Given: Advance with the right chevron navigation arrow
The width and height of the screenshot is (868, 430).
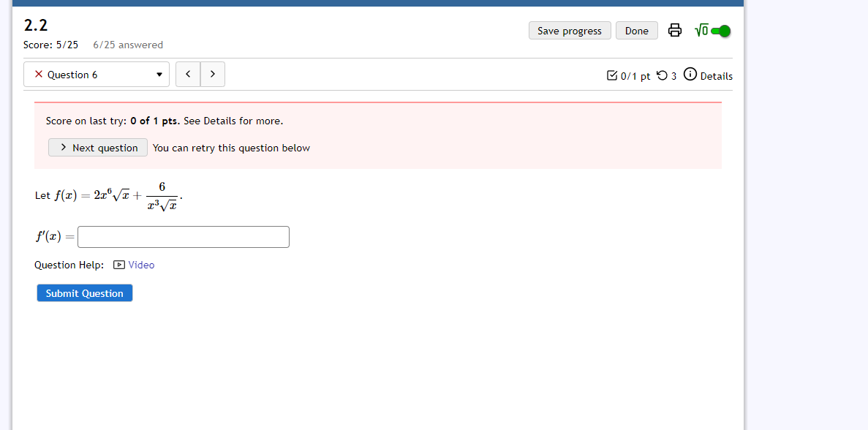Looking at the screenshot, I should click(212, 74).
